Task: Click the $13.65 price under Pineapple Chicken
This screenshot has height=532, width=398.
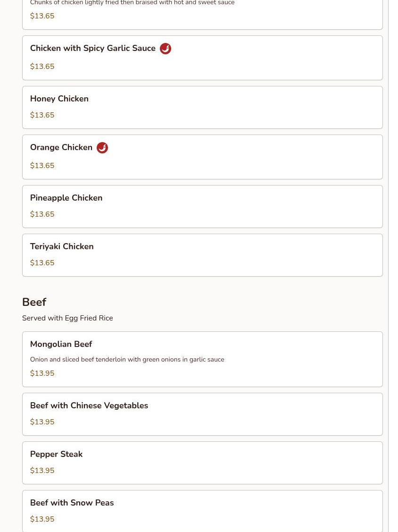Action: [x=42, y=214]
